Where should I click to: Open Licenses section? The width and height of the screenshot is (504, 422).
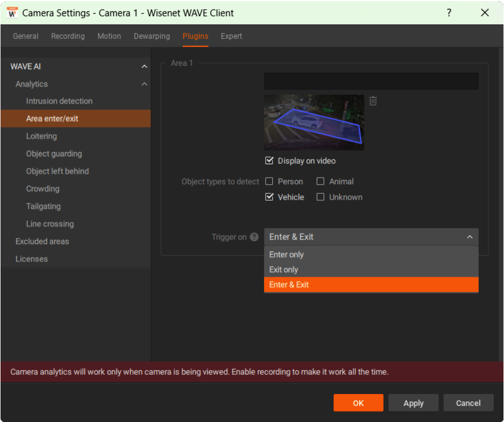pyautogui.click(x=75, y=258)
